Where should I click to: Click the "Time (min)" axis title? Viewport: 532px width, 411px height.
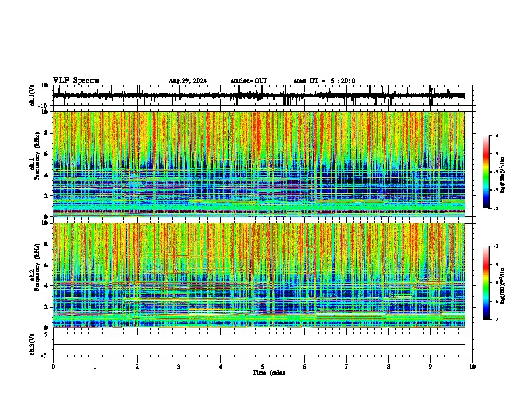[269, 373]
